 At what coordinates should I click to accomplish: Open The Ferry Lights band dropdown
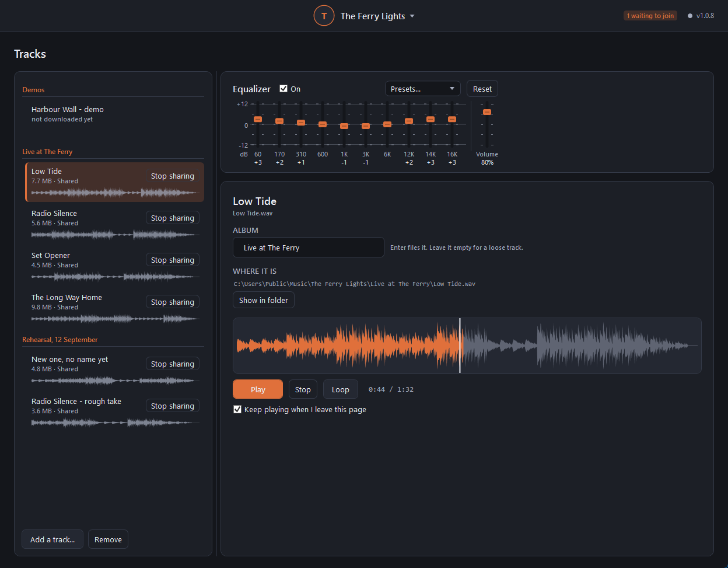click(x=377, y=16)
